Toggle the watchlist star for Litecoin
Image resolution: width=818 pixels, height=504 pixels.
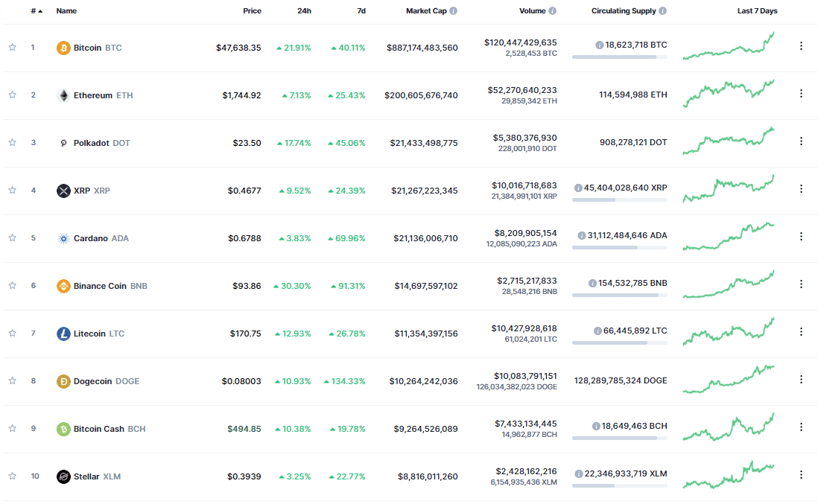(12, 333)
